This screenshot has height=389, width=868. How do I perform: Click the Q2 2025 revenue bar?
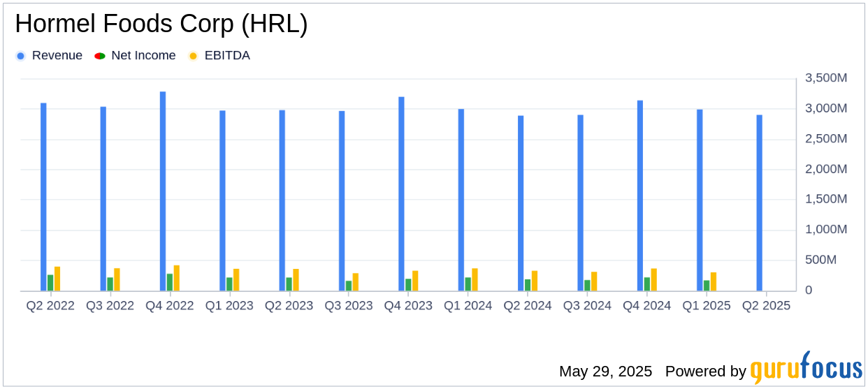[x=760, y=203]
